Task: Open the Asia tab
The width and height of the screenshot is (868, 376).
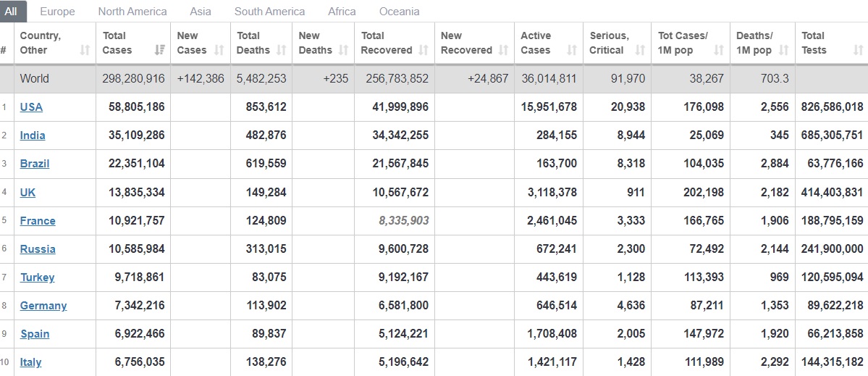Action: click(200, 12)
